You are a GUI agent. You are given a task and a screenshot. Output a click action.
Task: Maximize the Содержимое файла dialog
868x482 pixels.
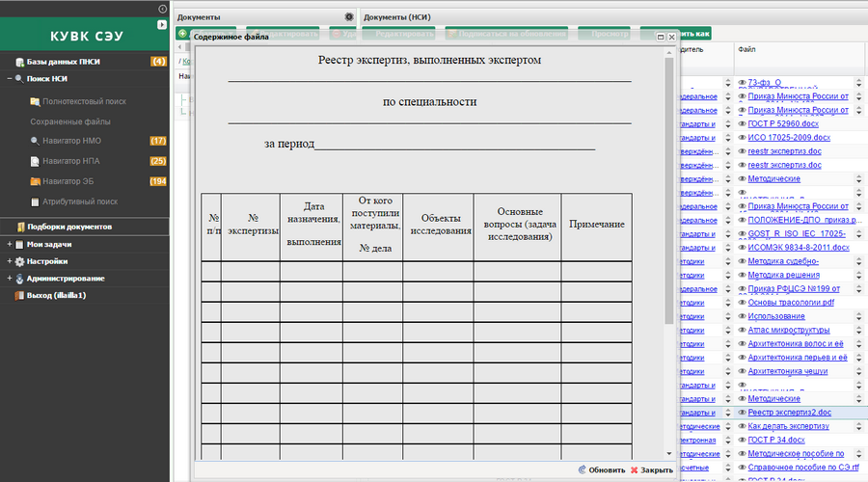coord(661,37)
